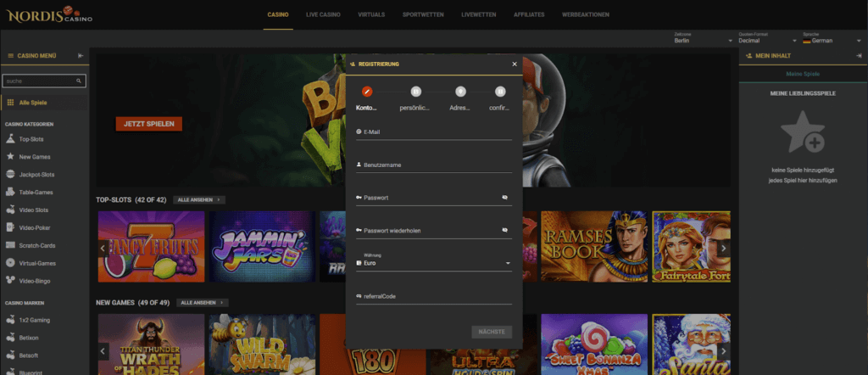Click the add-favorite star icon
Image resolution: width=868 pixels, height=375 pixels.
click(802, 133)
